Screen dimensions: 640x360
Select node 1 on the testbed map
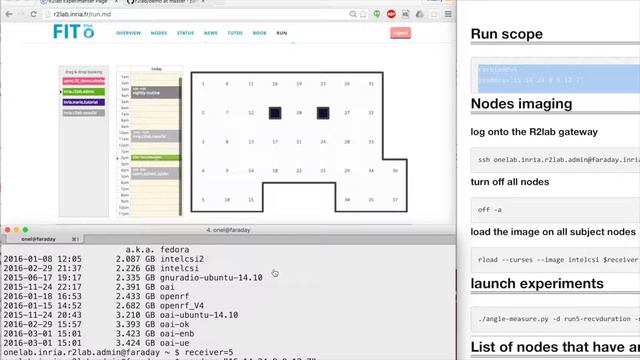[203, 84]
